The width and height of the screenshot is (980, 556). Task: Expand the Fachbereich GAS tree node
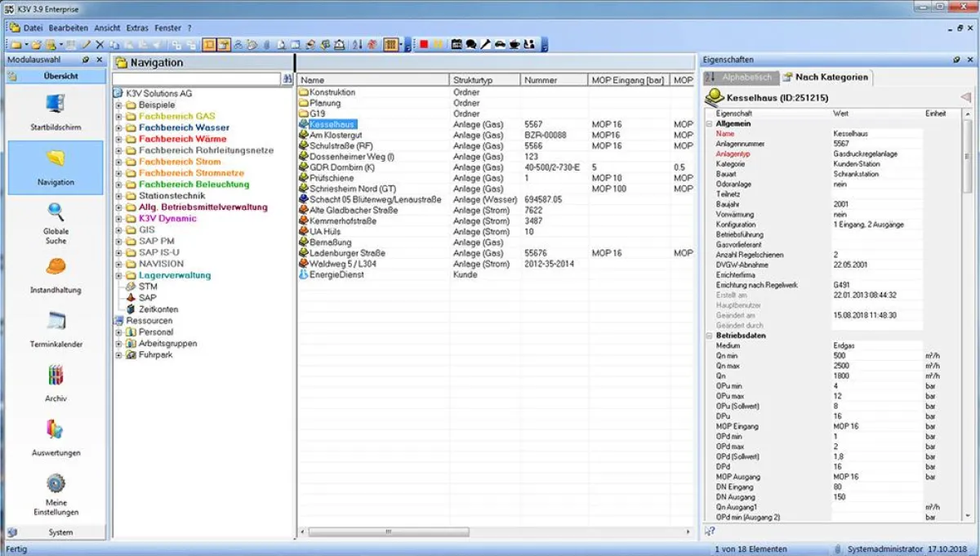coord(119,117)
